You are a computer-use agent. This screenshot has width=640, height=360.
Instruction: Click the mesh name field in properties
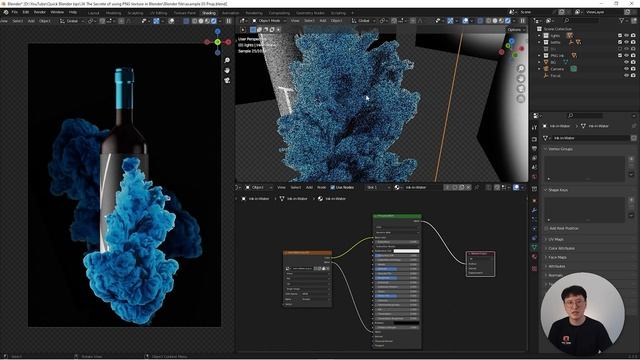(x=591, y=138)
